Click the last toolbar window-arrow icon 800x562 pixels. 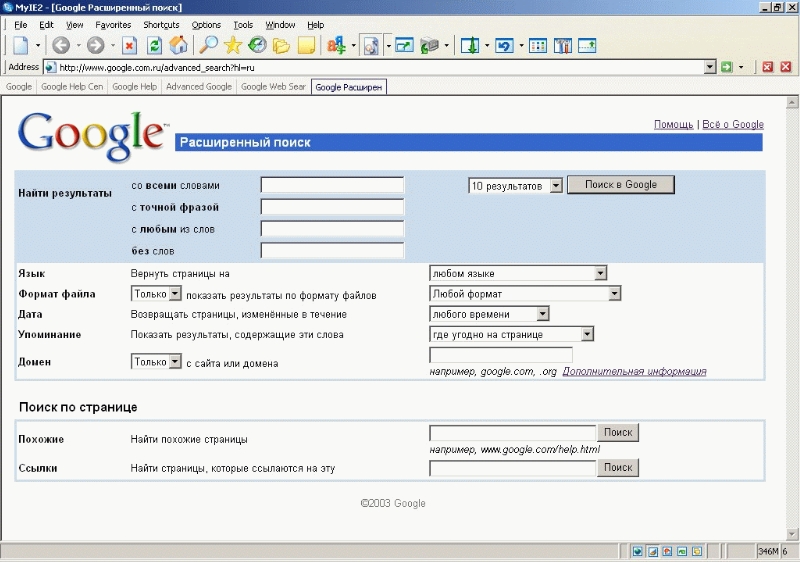click(x=587, y=45)
